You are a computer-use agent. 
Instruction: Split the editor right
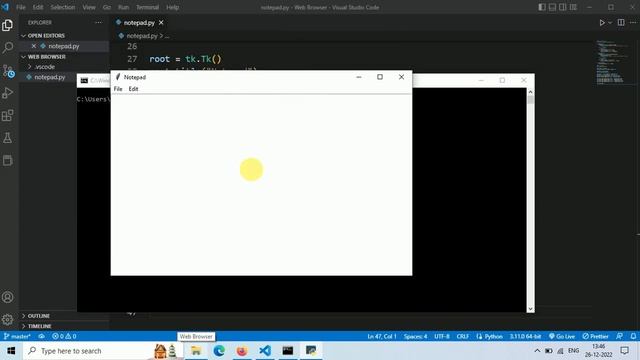click(621, 23)
